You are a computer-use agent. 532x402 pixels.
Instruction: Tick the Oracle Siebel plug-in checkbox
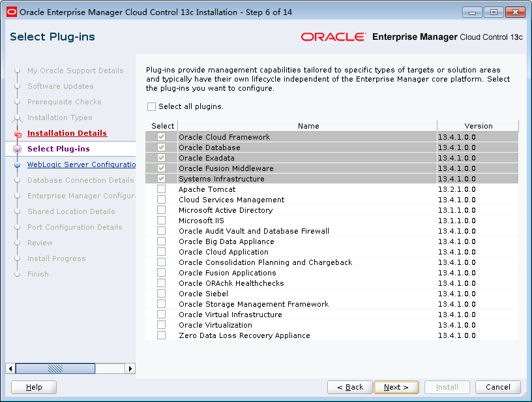click(162, 294)
